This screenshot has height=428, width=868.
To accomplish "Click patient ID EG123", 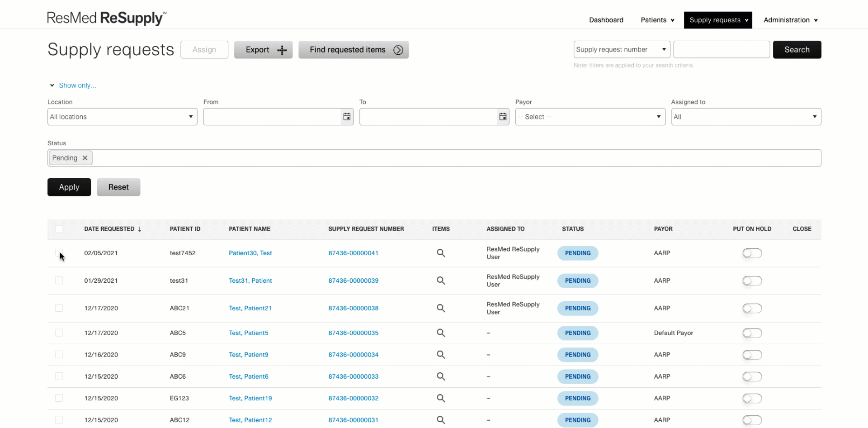I will [x=179, y=398].
